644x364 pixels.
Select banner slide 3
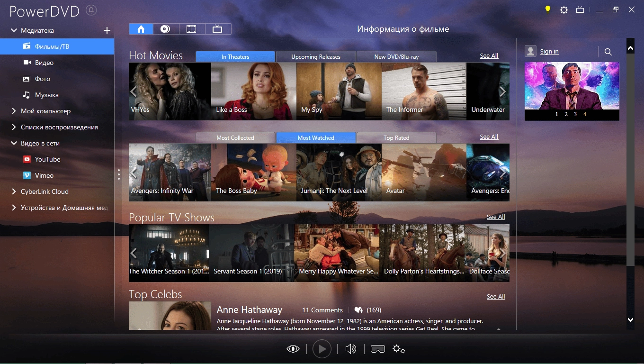point(575,114)
